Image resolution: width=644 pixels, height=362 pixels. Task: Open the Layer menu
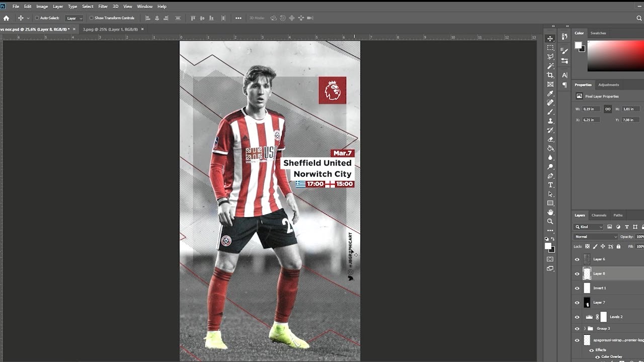[x=58, y=7]
